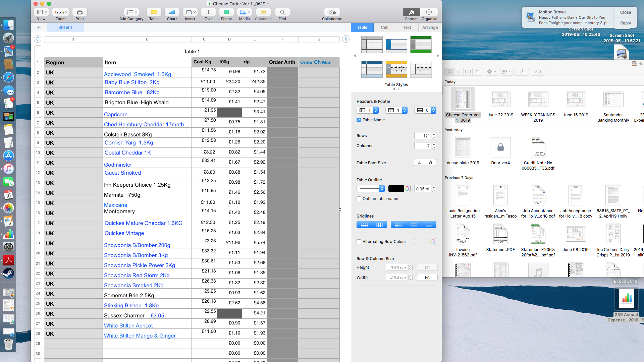This screenshot has width=644, height=362.
Task: Open the black table outline colour swatch
Action: [396, 189]
